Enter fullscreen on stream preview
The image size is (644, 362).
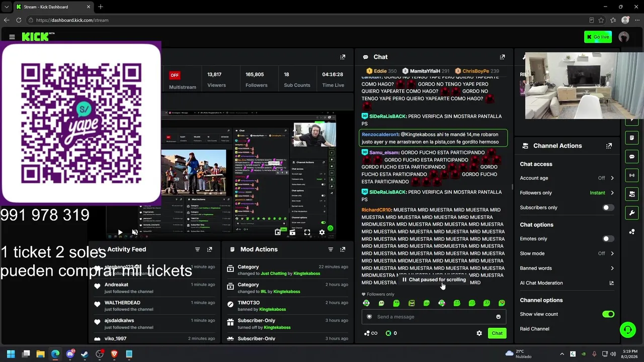pyautogui.click(x=307, y=232)
